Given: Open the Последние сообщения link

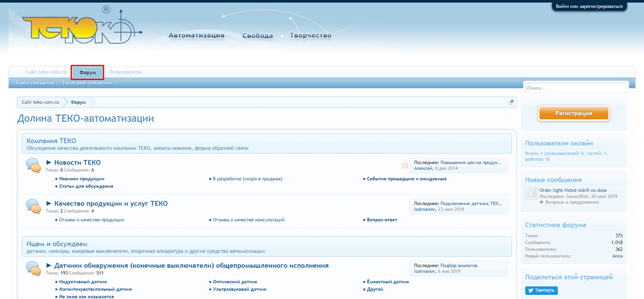Looking at the screenshot, I should pyautogui.click(x=87, y=83).
